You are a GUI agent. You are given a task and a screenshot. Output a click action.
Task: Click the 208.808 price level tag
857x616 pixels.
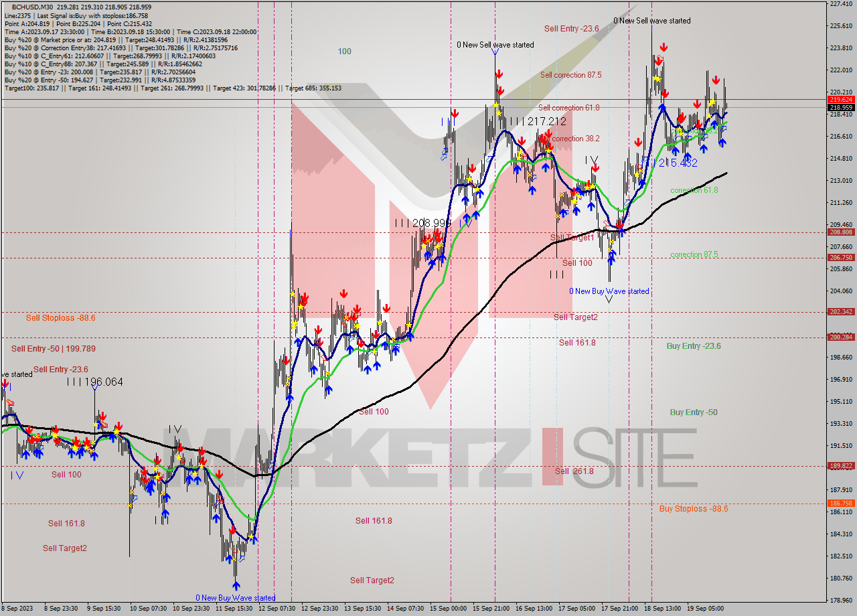pos(841,232)
